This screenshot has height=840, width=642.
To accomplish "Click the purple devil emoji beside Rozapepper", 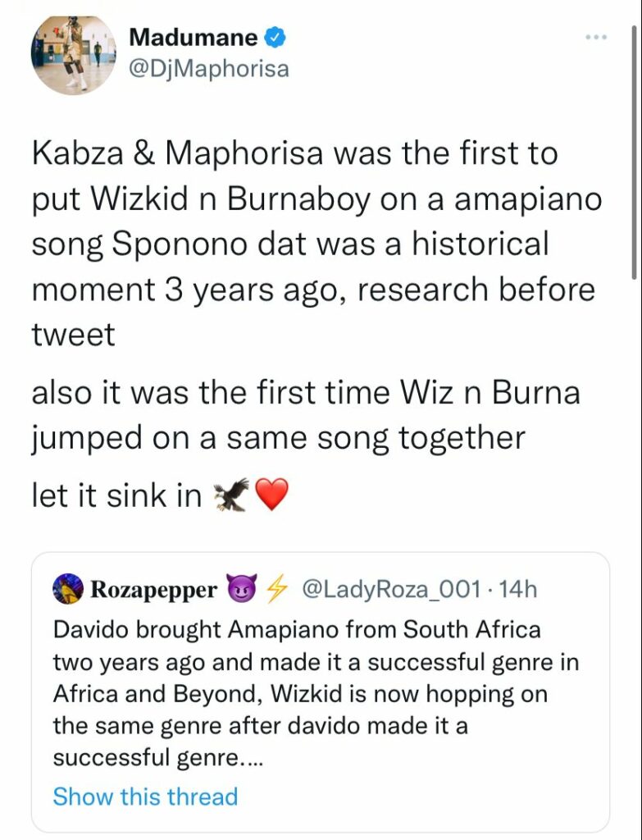I will click(x=243, y=587).
